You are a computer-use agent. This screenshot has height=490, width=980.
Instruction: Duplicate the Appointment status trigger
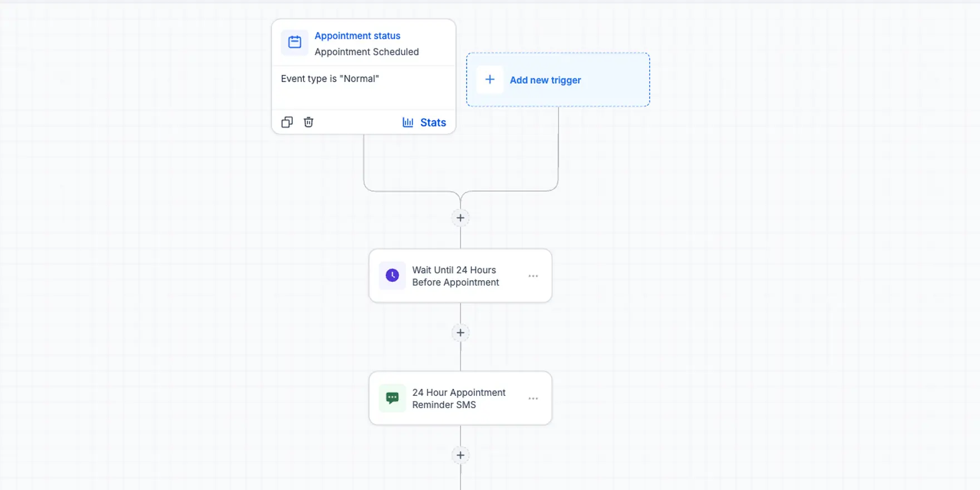click(287, 122)
